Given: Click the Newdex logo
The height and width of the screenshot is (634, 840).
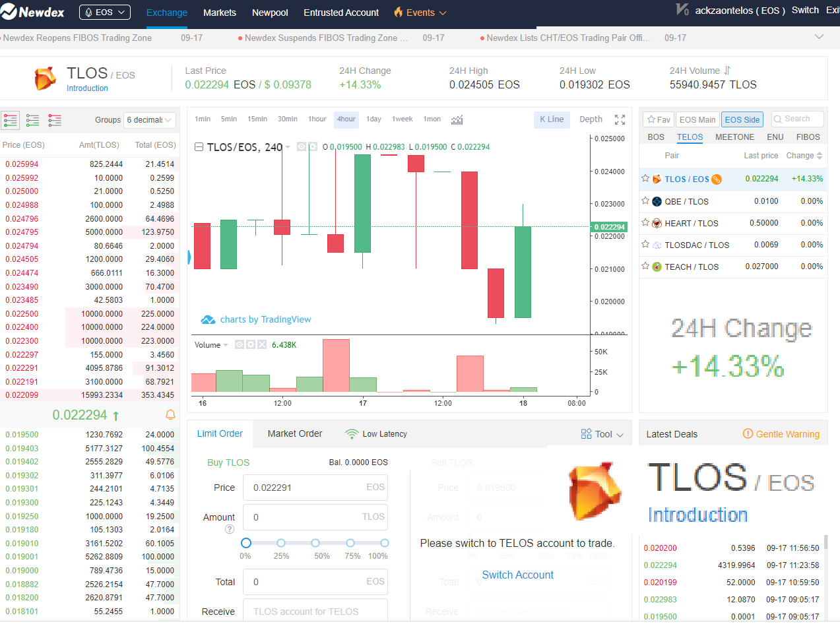Looking at the screenshot, I should click(33, 12).
